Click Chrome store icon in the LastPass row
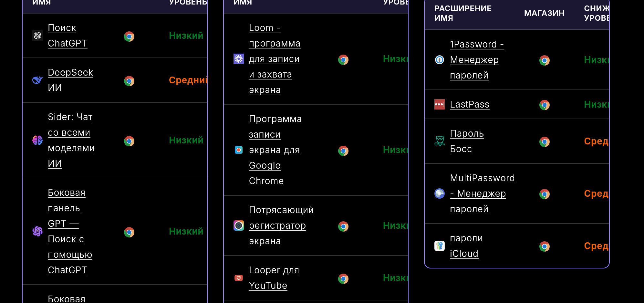 pyautogui.click(x=545, y=105)
